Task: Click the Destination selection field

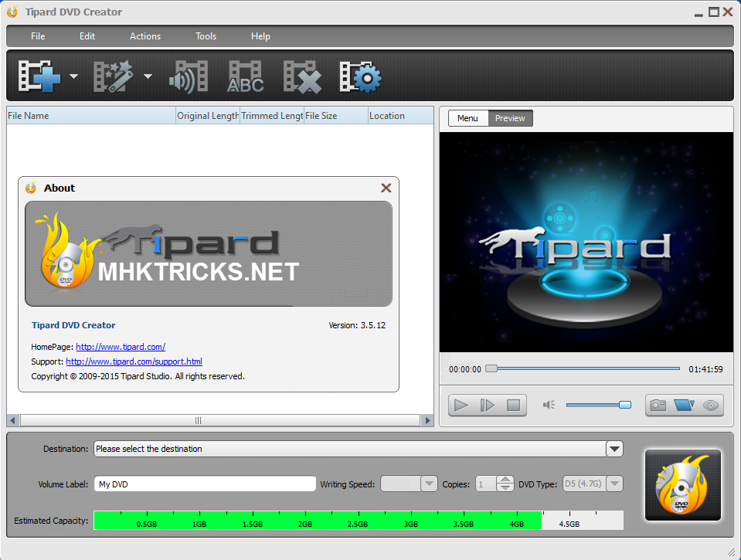Action: (350, 449)
